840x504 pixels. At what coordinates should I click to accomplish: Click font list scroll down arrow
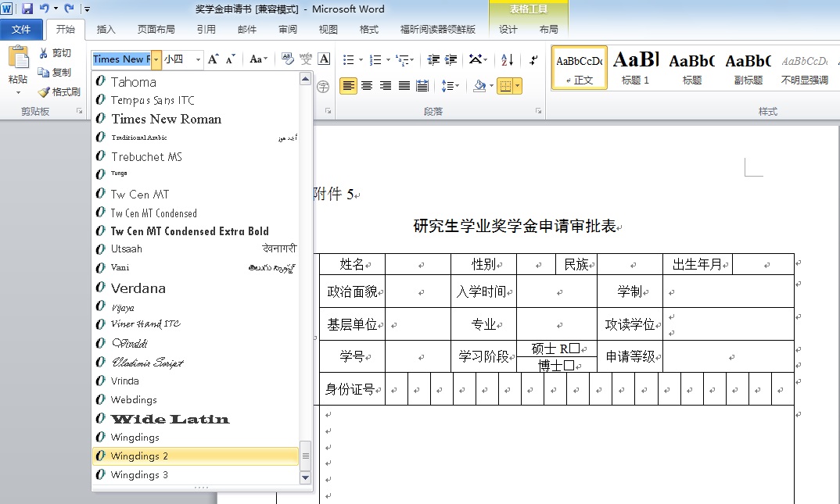[x=305, y=477]
